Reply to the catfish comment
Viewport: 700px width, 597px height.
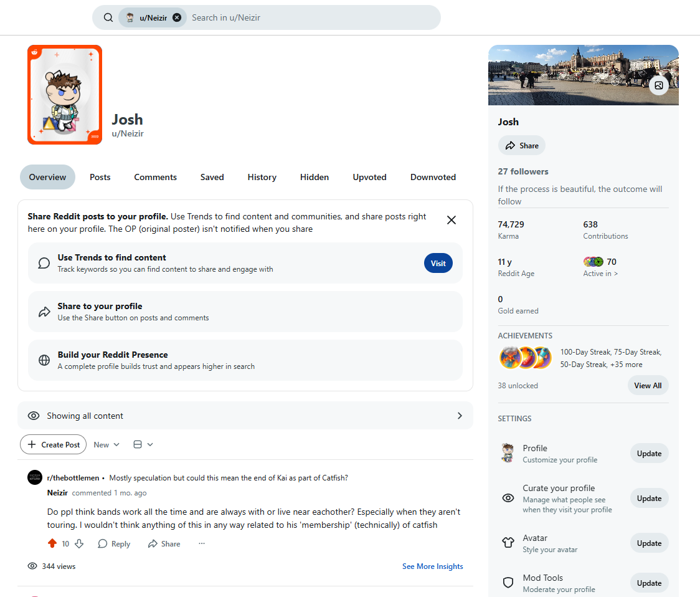coord(115,543)
